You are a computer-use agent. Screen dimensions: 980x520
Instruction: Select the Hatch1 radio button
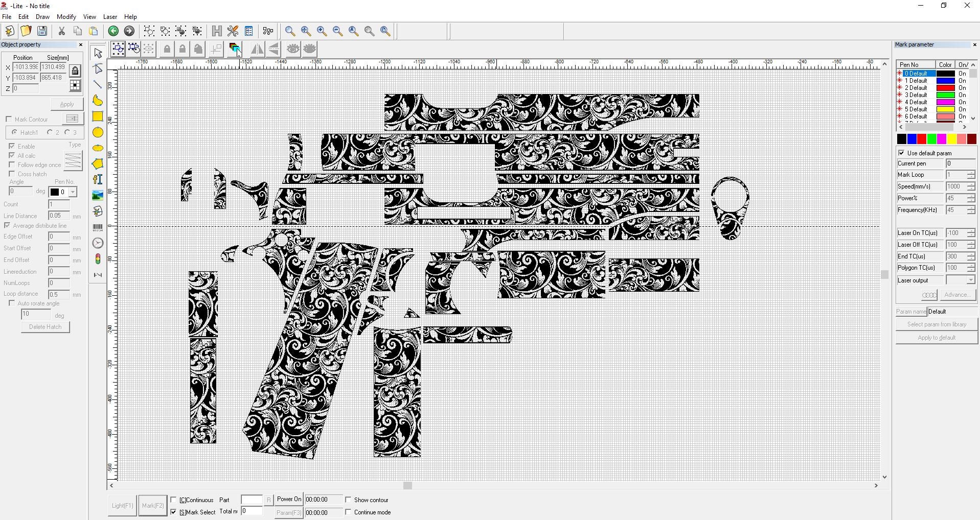[x=15, y=132]
